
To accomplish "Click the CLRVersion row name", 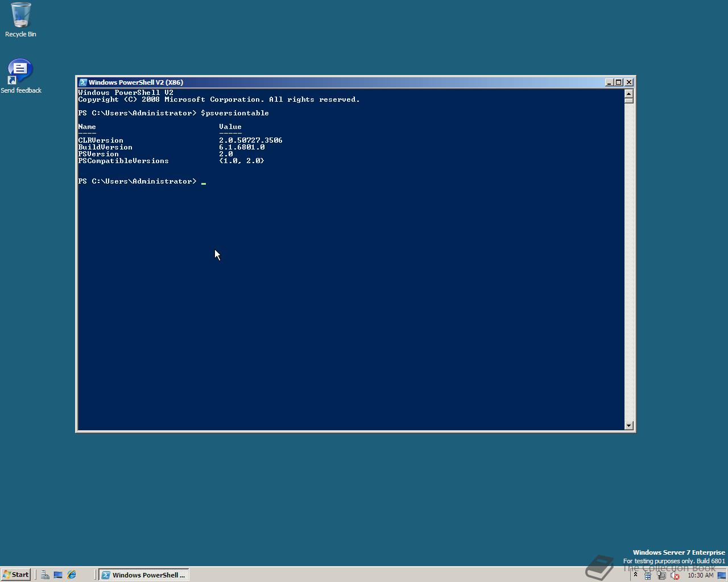I will [101, 140].
